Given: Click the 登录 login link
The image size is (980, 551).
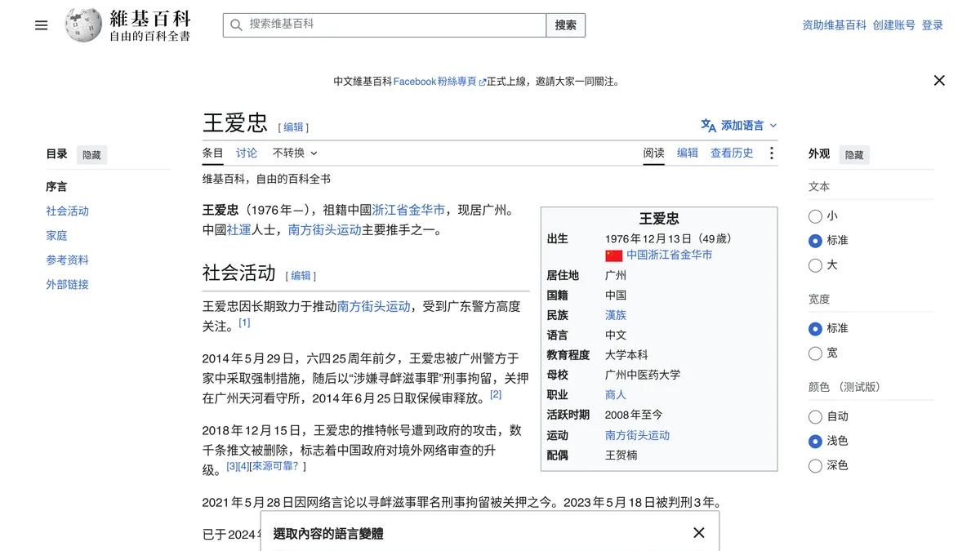Looking at the screenshot, I should (933, 25).
